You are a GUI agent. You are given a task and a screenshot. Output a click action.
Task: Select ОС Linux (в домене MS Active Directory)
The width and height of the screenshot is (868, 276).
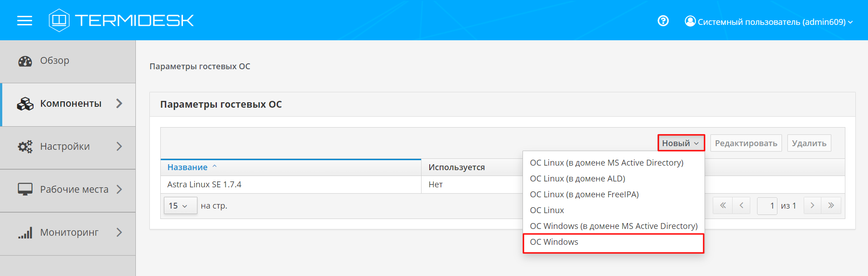tap(614, 163)
